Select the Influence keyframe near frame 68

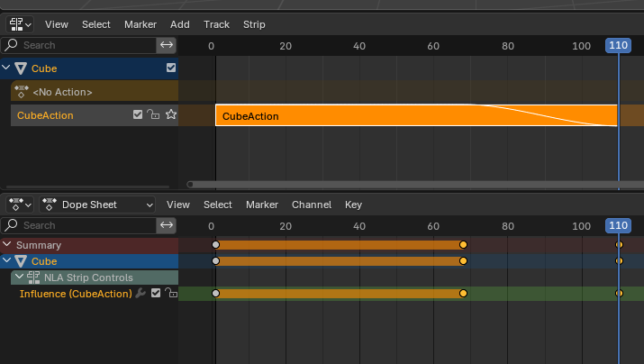[x=463, y=294]
